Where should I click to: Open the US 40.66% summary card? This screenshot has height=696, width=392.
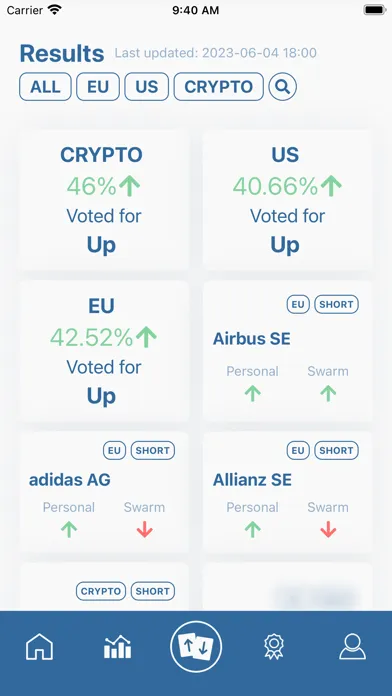tap(288, 200)
